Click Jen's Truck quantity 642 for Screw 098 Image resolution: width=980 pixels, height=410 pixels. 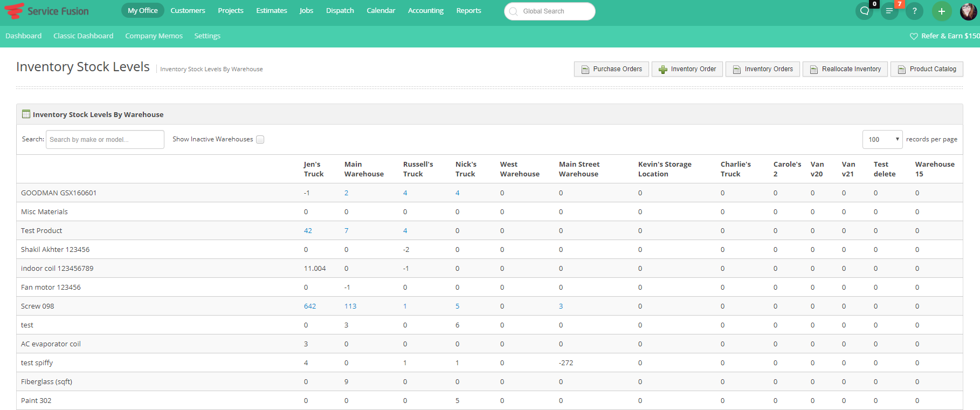(310, 306)
